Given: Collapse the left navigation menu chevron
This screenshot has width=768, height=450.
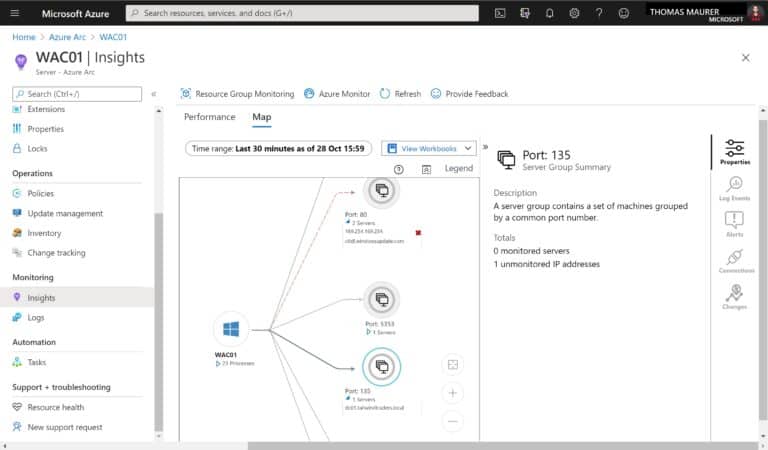Looking at the screenshot, I should coord(153,94).
